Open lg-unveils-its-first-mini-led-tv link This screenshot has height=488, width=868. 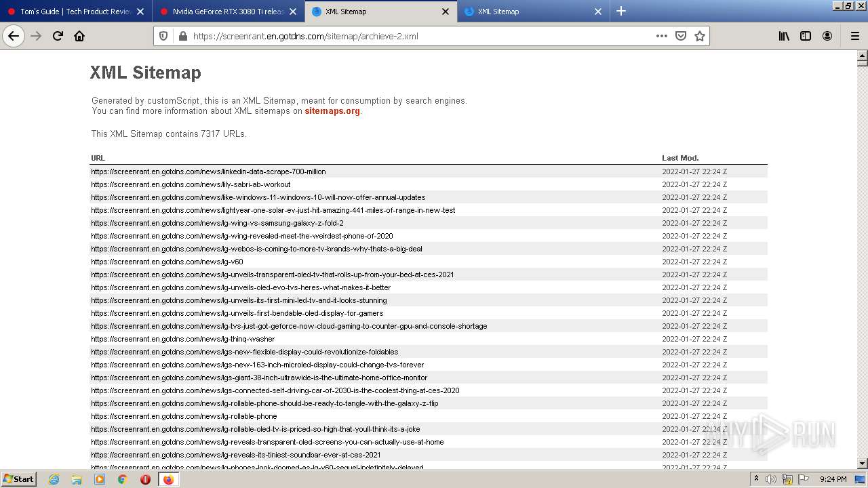(239, 300)
